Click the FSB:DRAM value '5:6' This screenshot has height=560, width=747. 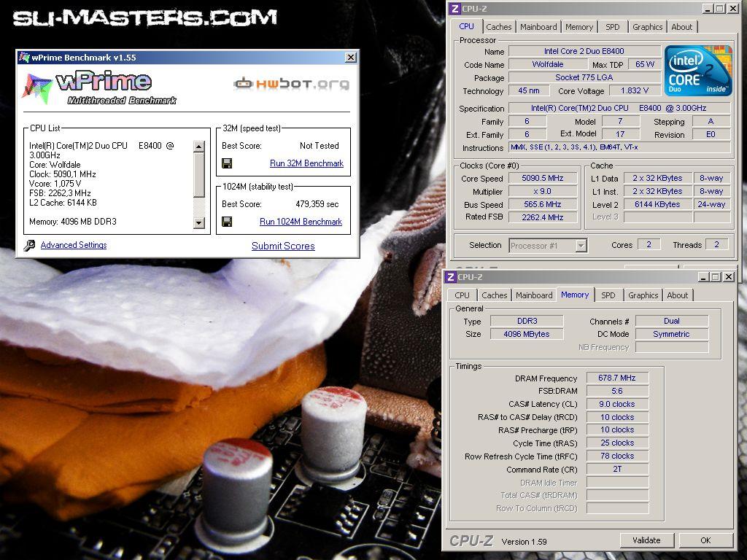(617, 391)
